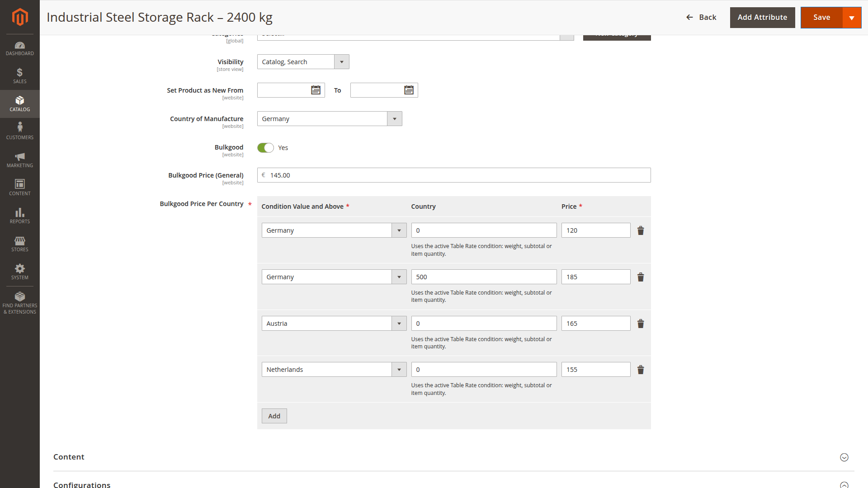Screen dimensions: 868x488
Task: Open country dropdown in Germany 120 row
Action: (334, 230)
